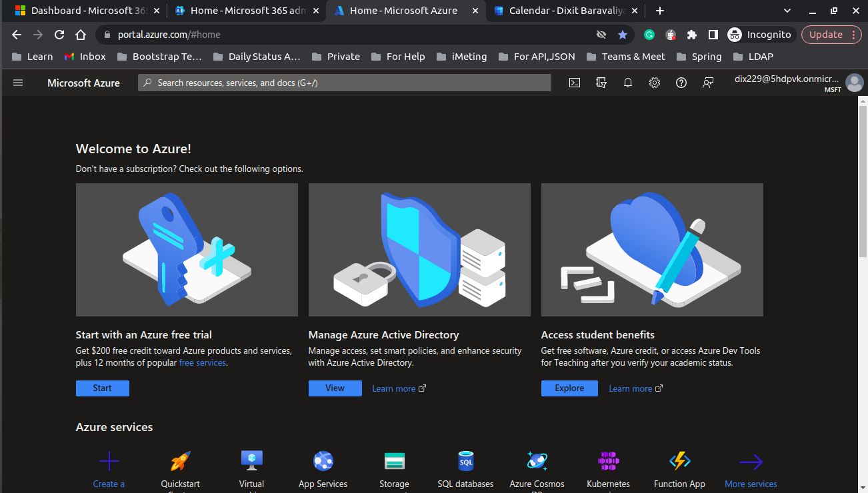This screenshot has width=868, height=493.
Task: Open the Azure feedback icon
Action: pos(708,83)
